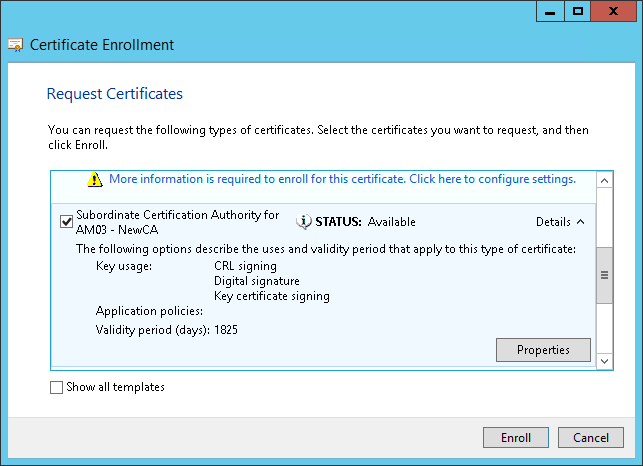Click the yellow warning triangle icon
The height and width of the screenshot is (466, 643).
pos(94,180)
